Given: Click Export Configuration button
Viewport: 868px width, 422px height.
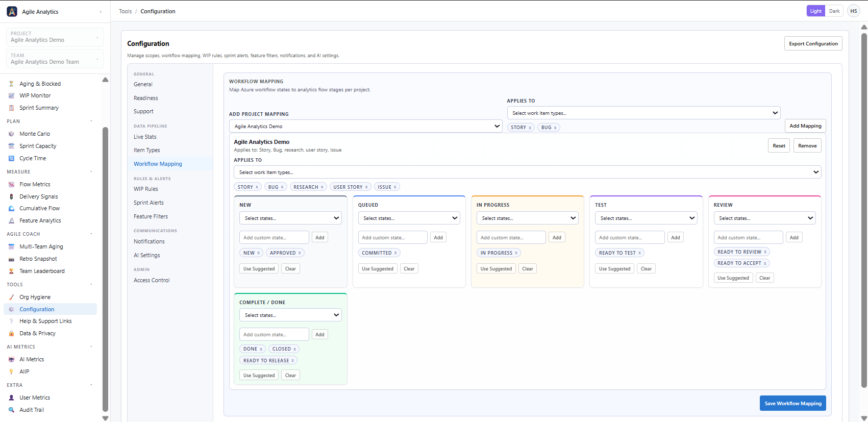Looking at the screenshot, I should [813, 43].
